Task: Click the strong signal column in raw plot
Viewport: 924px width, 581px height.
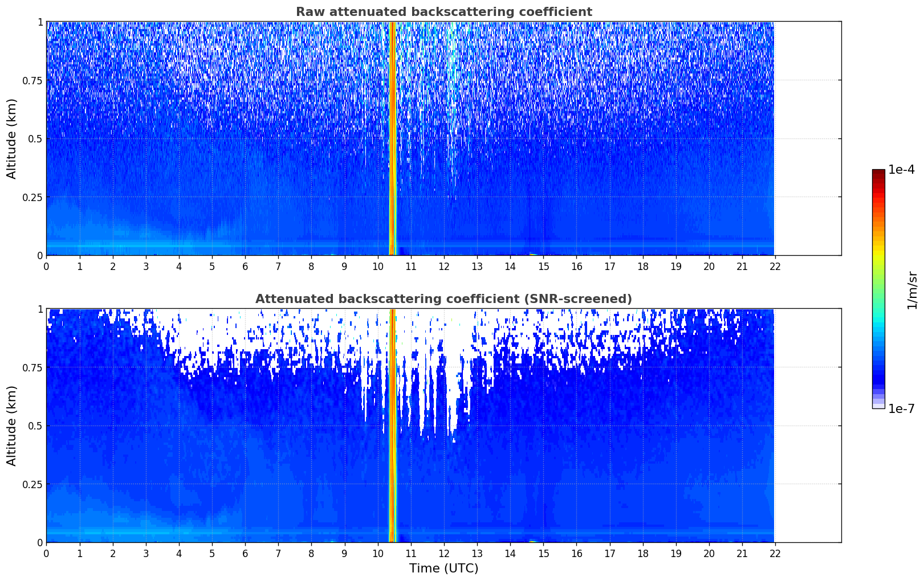Action: (x=392, y=138)
